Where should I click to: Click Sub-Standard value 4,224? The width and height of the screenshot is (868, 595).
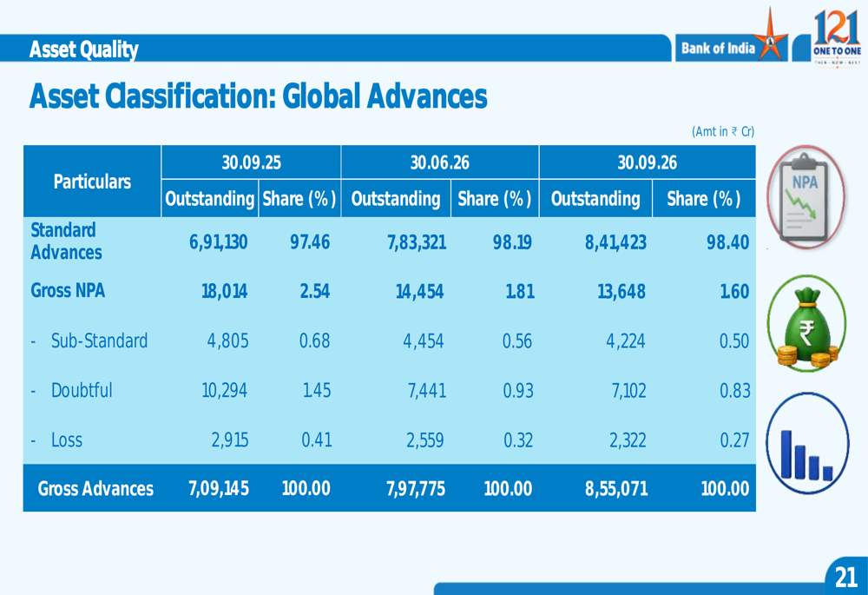click(626, 341)
